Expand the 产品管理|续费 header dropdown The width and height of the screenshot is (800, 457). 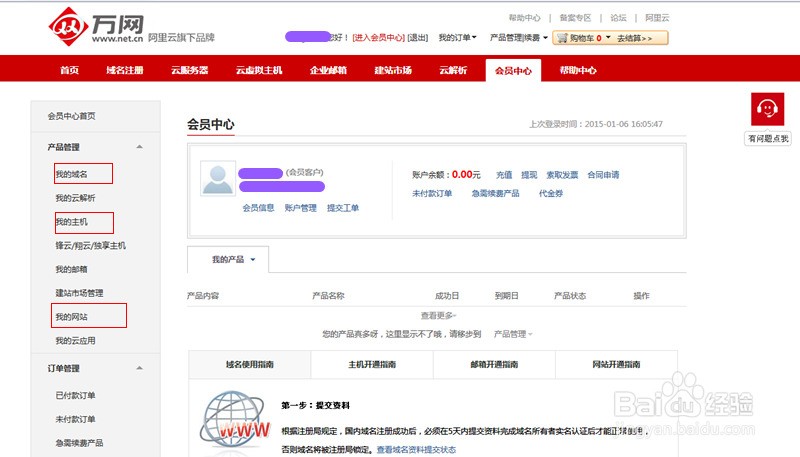(518, 37)
